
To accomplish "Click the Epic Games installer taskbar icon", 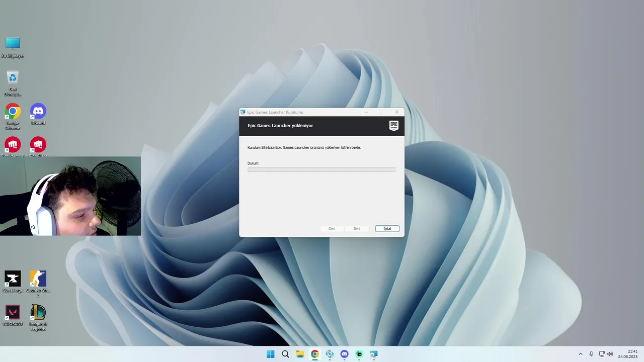I will [x=374, y=354].
